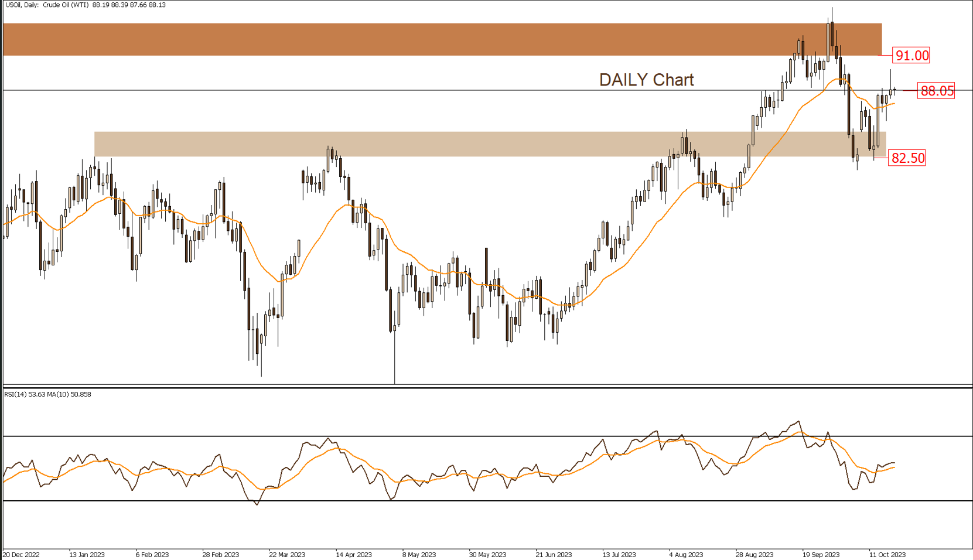973x560 pixels.
Task: Click the 21 Jun 2023 date label
Action: (554, 554)
